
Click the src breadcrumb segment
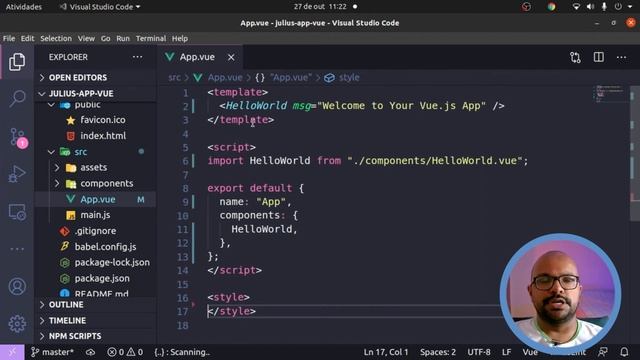pos(174,78)
